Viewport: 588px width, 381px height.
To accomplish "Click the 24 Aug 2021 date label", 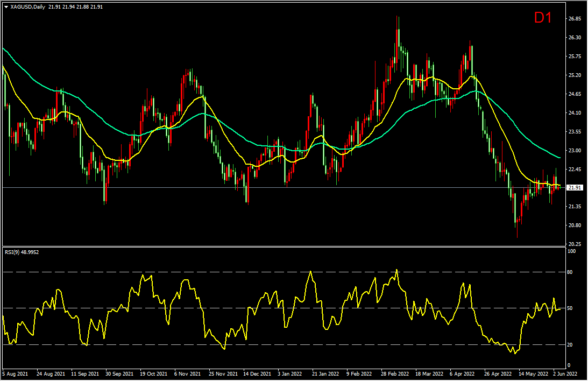I will click(51, 374).
